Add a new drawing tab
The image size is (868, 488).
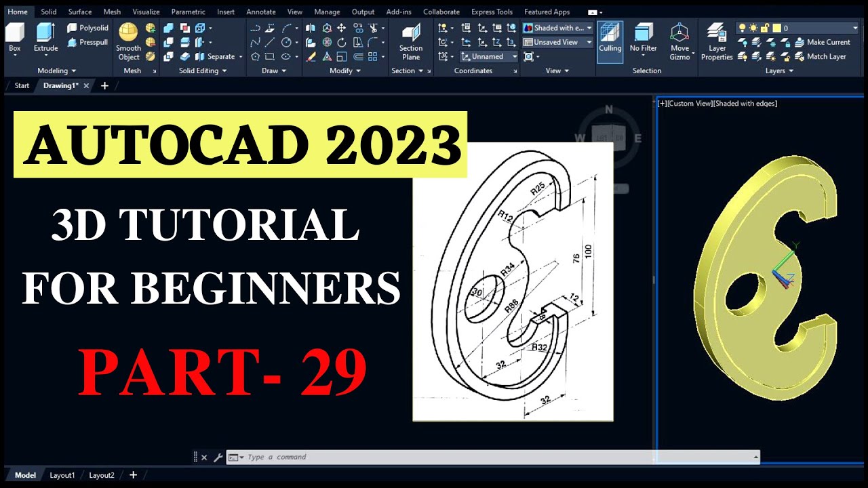tap(104, 85)
